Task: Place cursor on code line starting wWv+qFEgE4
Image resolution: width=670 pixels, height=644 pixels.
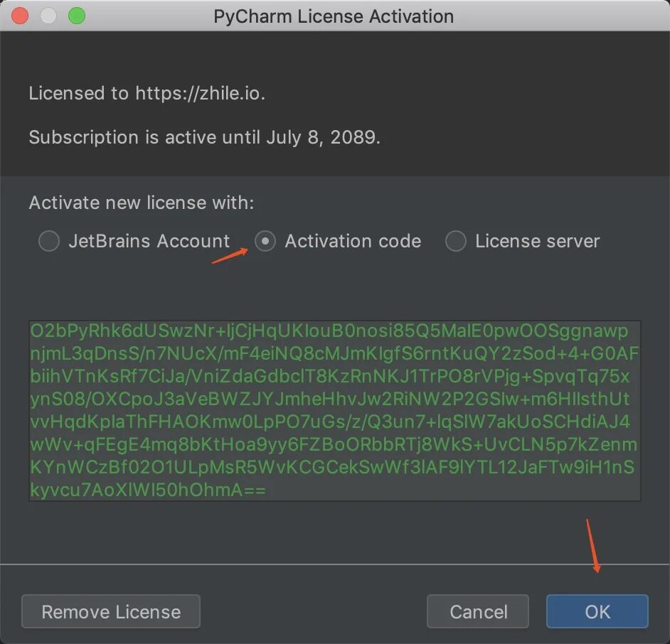Action: pyautogui.click(x=334, y=444)
